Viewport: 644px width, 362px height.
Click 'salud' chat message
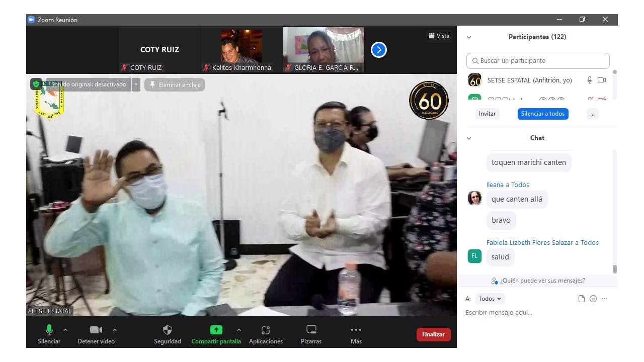[x=500, y=257]
